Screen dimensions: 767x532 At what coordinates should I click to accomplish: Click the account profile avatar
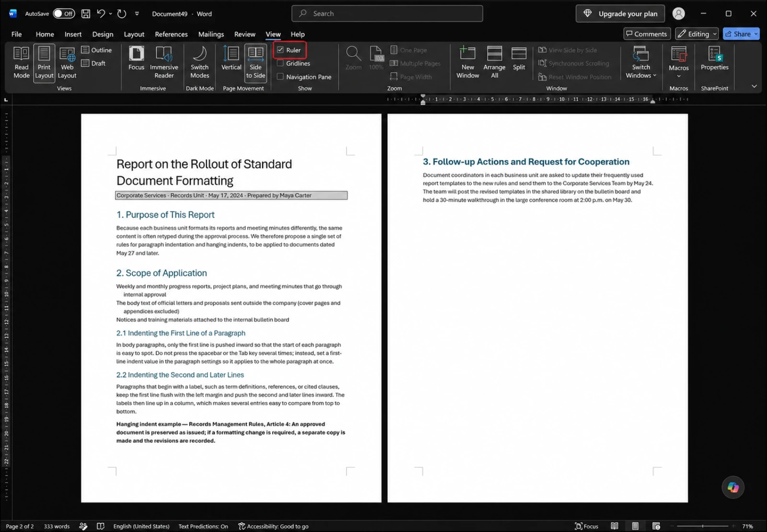(678, 14)
